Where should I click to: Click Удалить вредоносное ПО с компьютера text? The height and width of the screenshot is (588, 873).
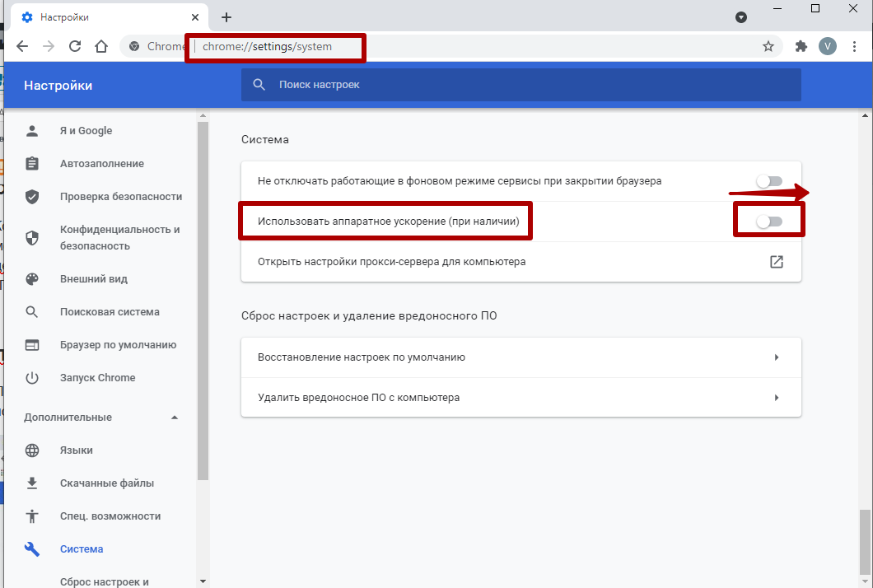pyautogui.click(x=358, y=398)
